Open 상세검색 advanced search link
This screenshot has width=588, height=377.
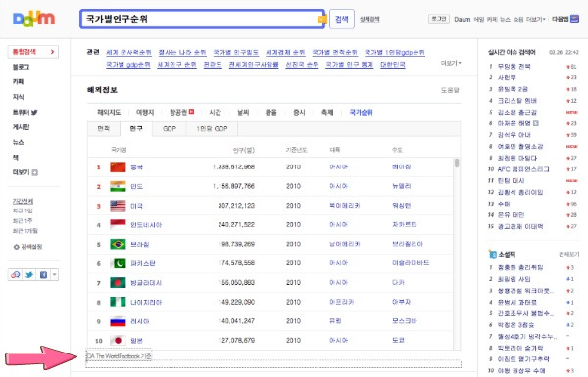(369, 20)
